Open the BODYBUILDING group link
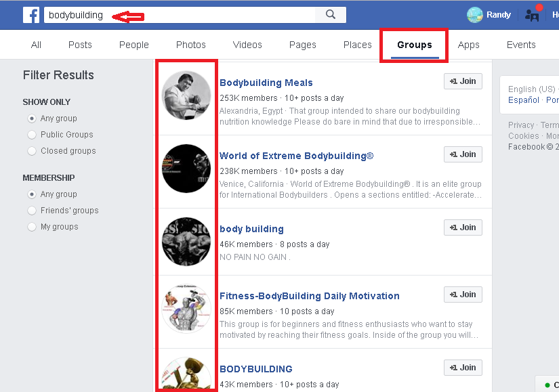Screen dimensions: 559x392 [256, 369]
